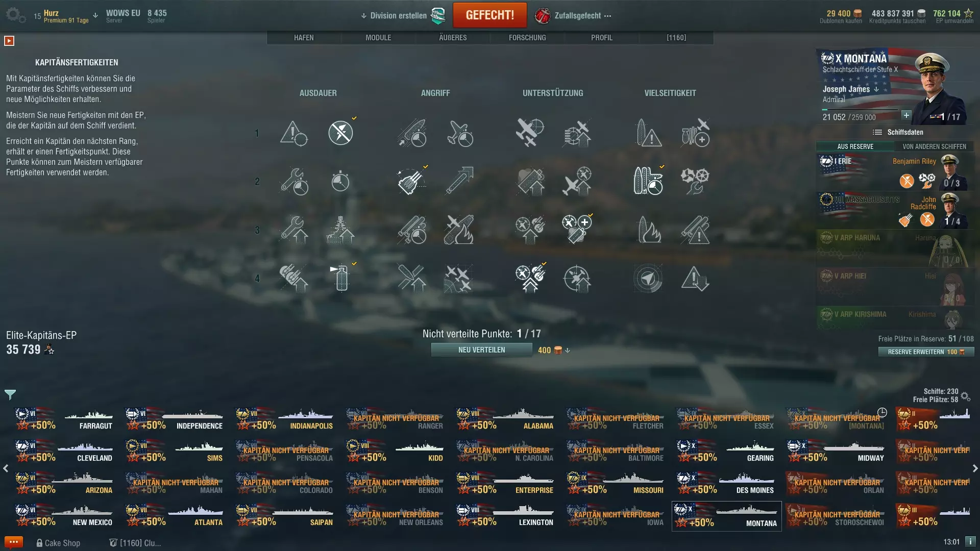
Task: Toggle the checked skill in Unterstützung row 4
Action: pos(530,278)
